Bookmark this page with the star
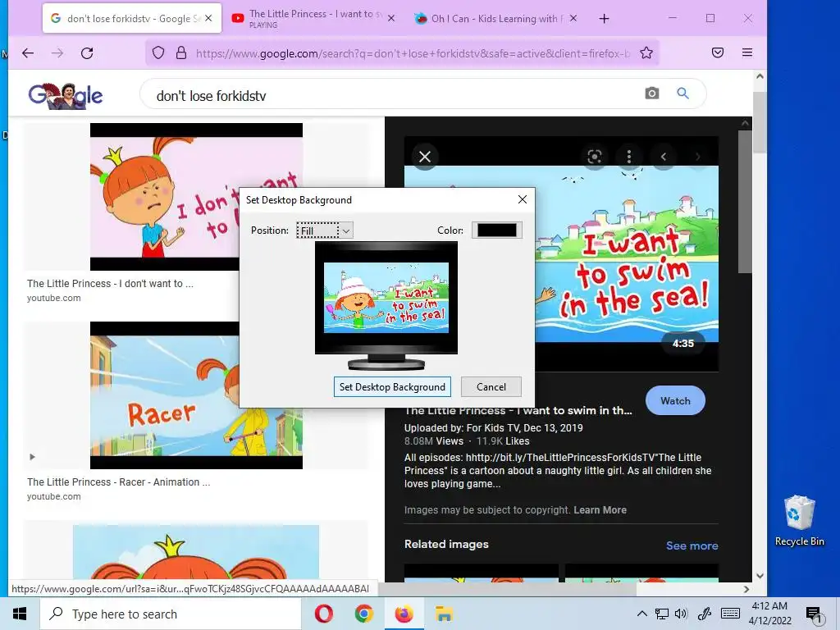 (646, 52)
